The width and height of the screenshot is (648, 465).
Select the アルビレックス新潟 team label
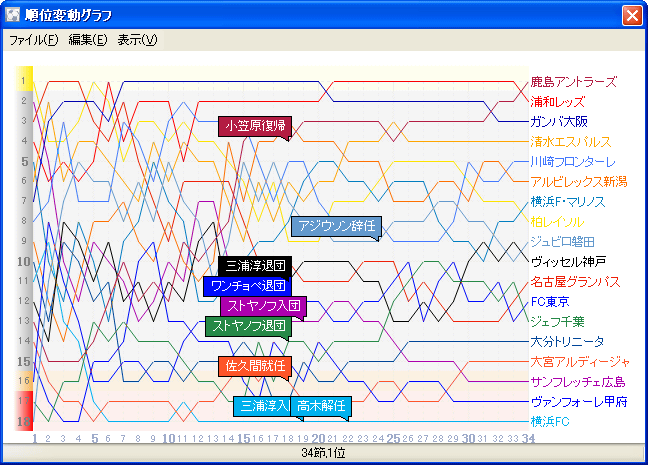point(579,181)
